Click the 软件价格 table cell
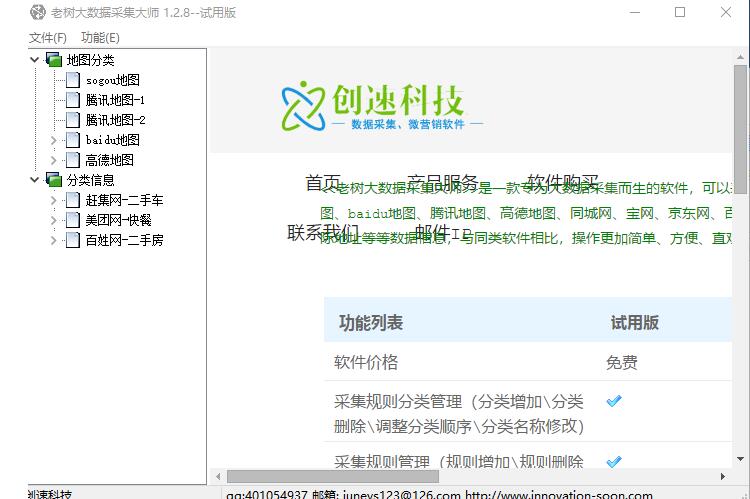The width and height of the screenshot is (750, 499). tap(366, 362)
